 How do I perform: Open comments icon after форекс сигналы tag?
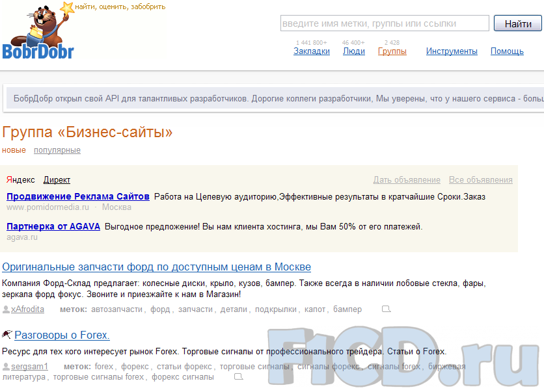coord(239,377)
